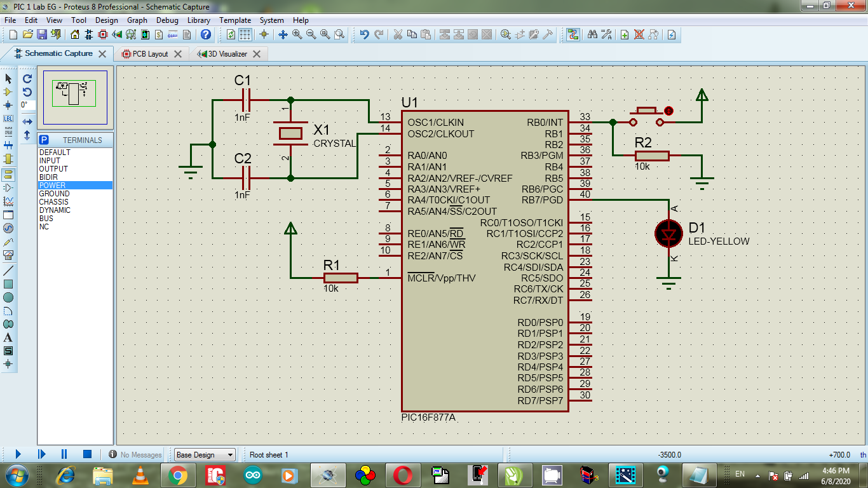
Task: Add a new sheet with green plus icon
Action: coord(625,34)
